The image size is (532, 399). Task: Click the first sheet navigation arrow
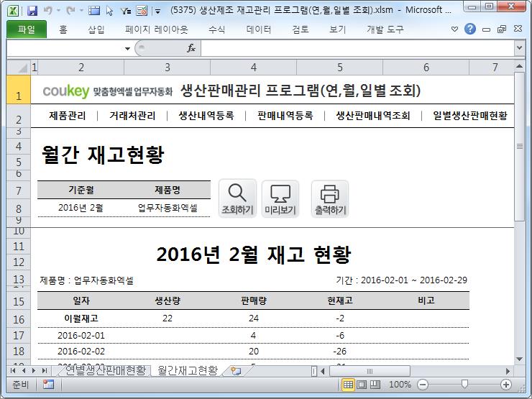(13, 370)
